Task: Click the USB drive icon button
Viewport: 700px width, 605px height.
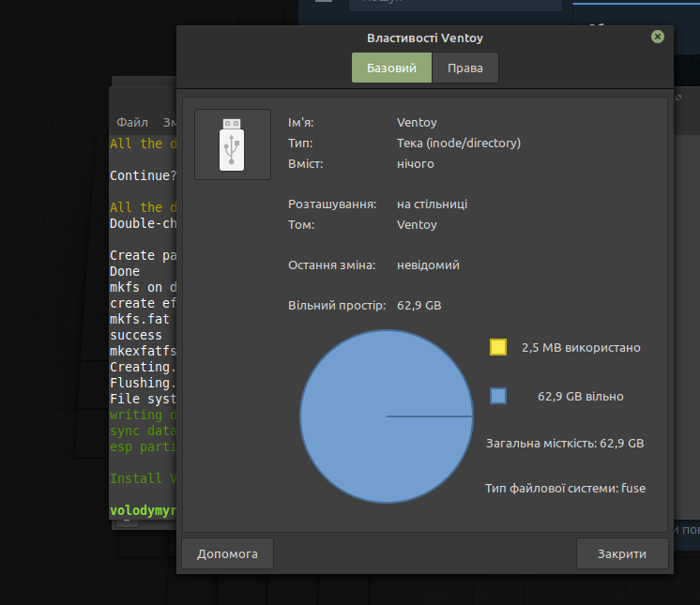Action: (x=233, y=144)
